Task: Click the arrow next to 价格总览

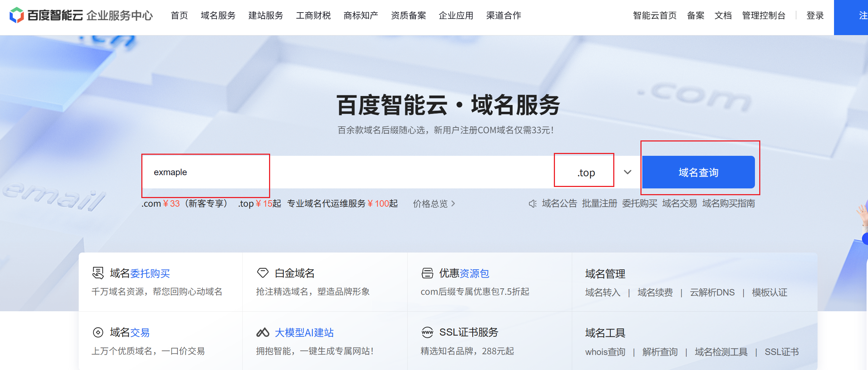Action: click(x=453, y=203)
